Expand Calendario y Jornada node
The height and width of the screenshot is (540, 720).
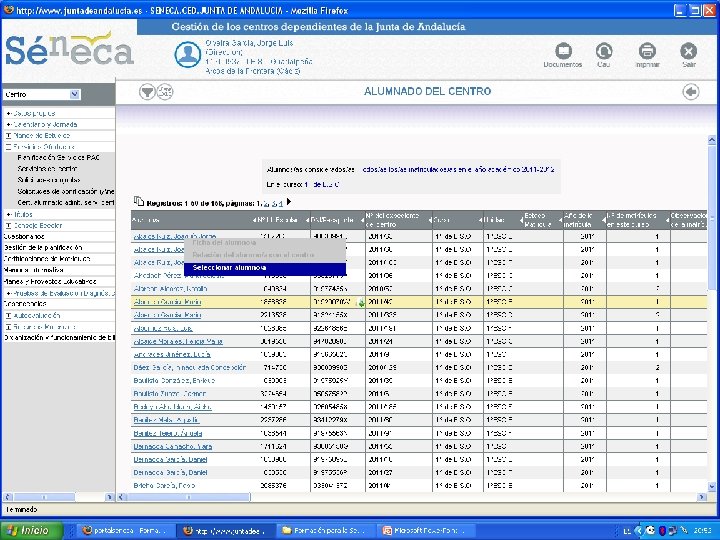click(9, 125)
